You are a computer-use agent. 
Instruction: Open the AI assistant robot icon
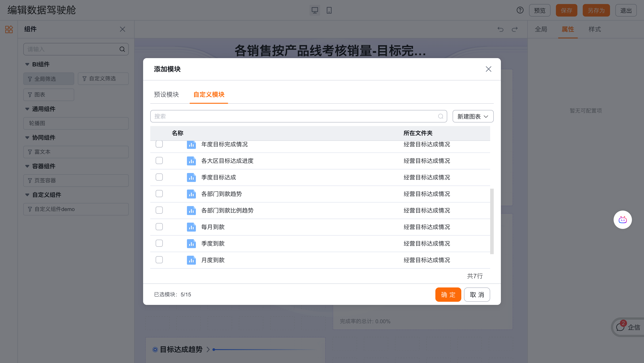[623, 220]
